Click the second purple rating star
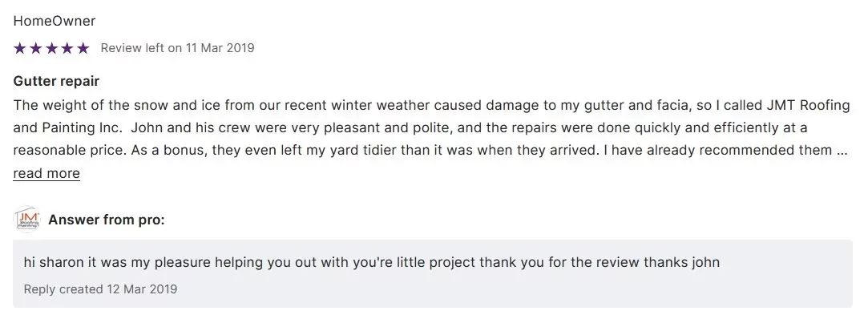The height and width of the screenshot is (323, 868). (x=35, y=48)
